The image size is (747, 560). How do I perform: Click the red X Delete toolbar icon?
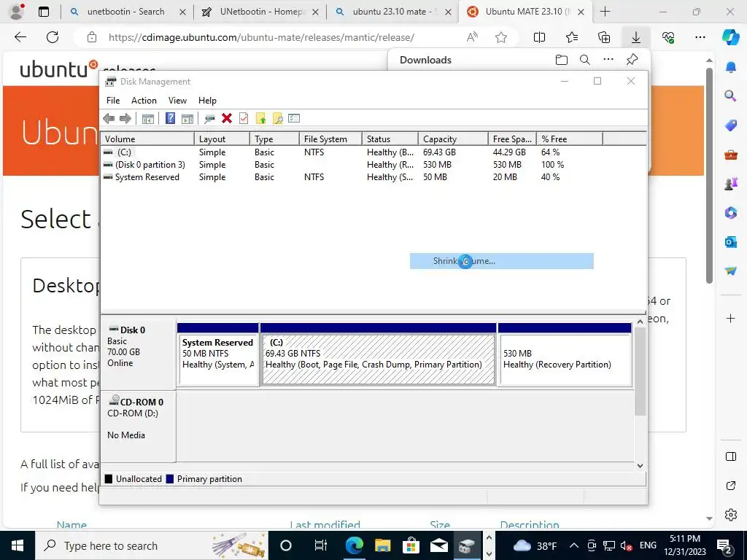click(227, 119)
